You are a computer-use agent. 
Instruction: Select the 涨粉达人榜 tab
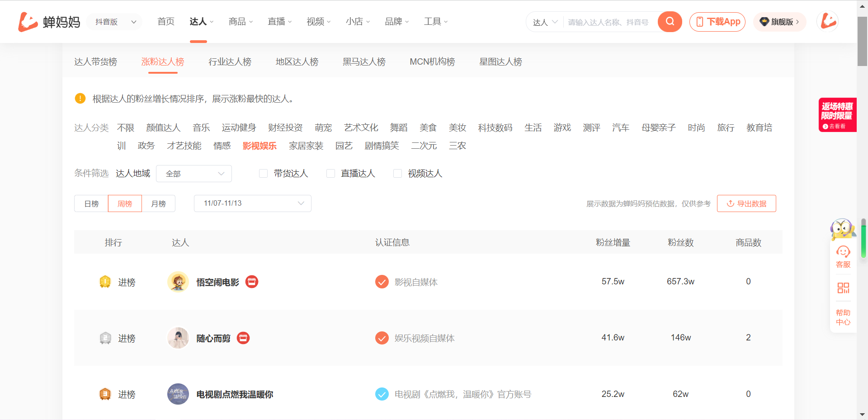tap(163, 62)
